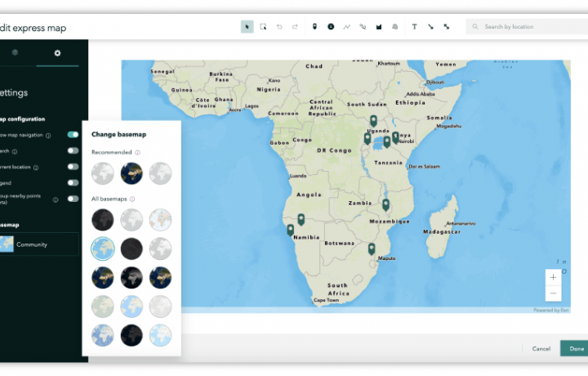Image resolution: width=588 pixels, height=376 pixels.
Task: Switch to the layers tab
Action: tap(15, 52)
